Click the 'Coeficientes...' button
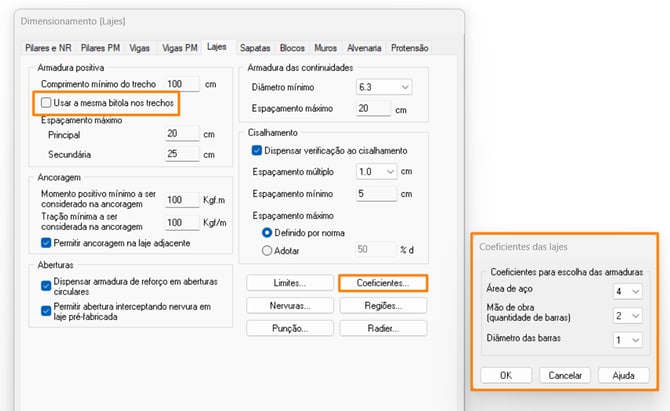 383,283
